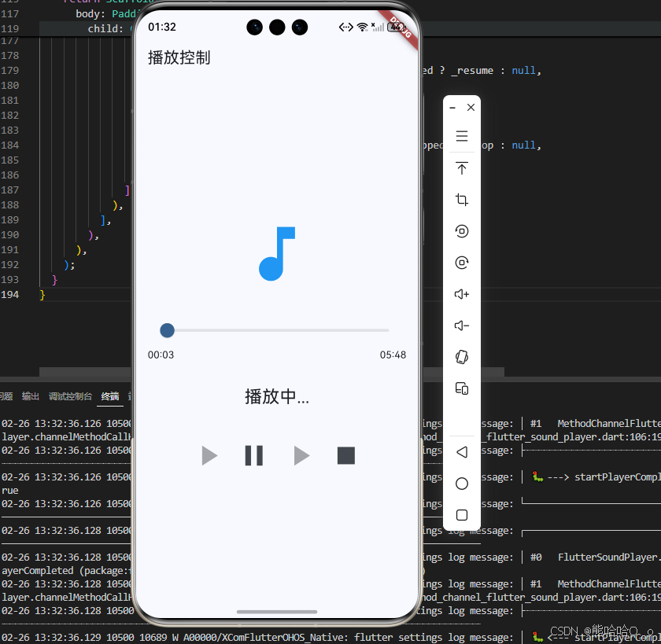Click the phone clock 01:32

pos(162,27)
